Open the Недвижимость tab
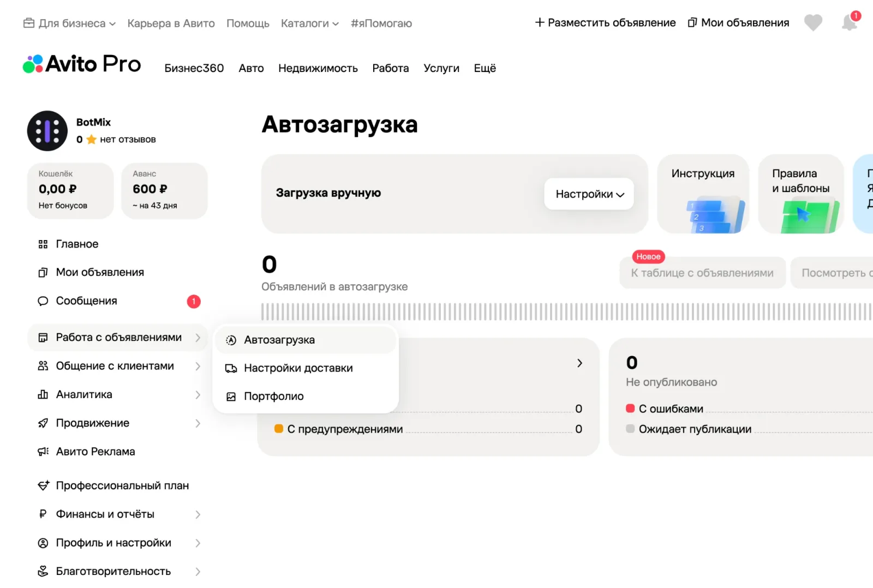The height and width of the screenshot is (588, 873). (x=318, y=68)
